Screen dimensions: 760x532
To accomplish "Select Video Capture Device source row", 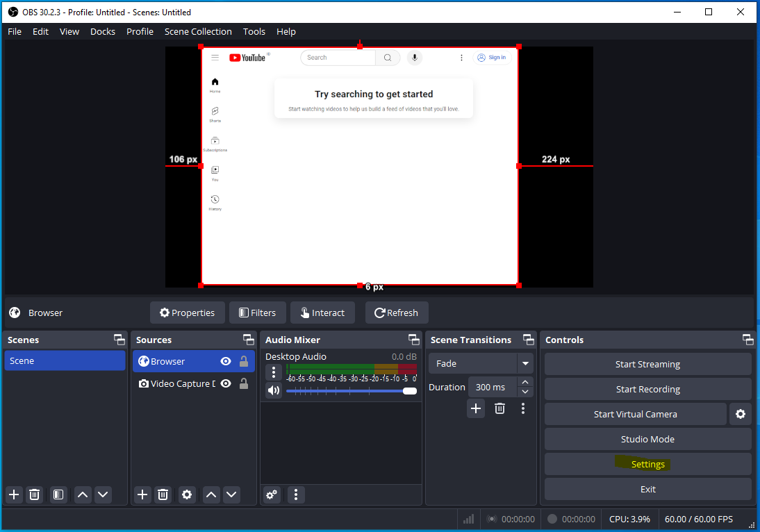I will (x=193, y=384).
